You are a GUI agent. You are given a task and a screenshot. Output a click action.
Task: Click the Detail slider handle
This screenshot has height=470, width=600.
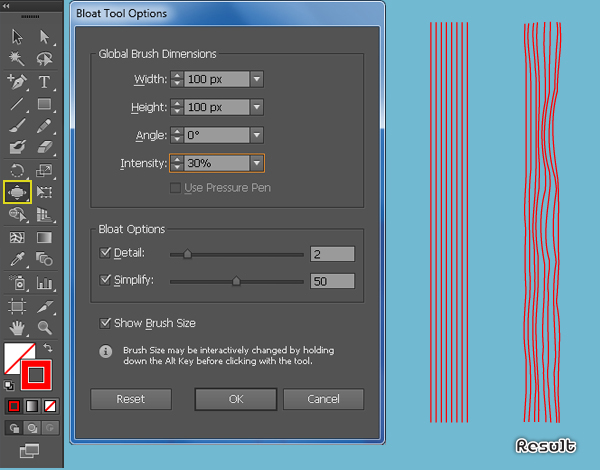click(x=187, y=254)
